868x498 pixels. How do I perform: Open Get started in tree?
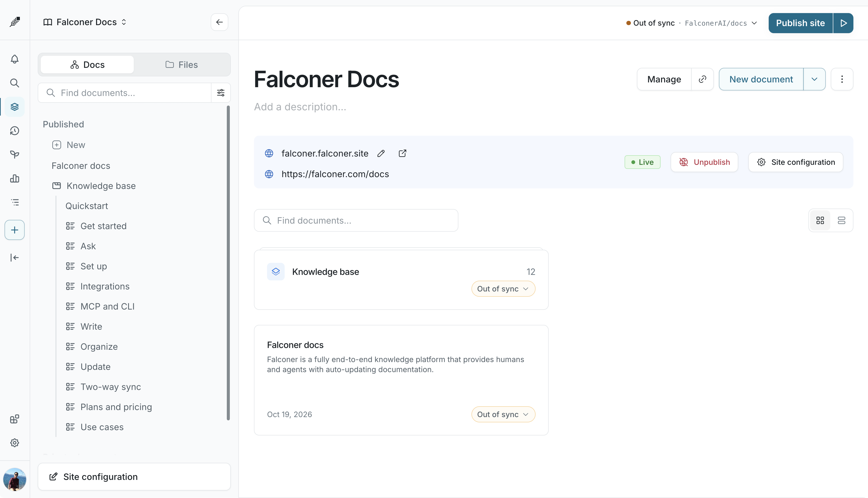coord(103,226)
